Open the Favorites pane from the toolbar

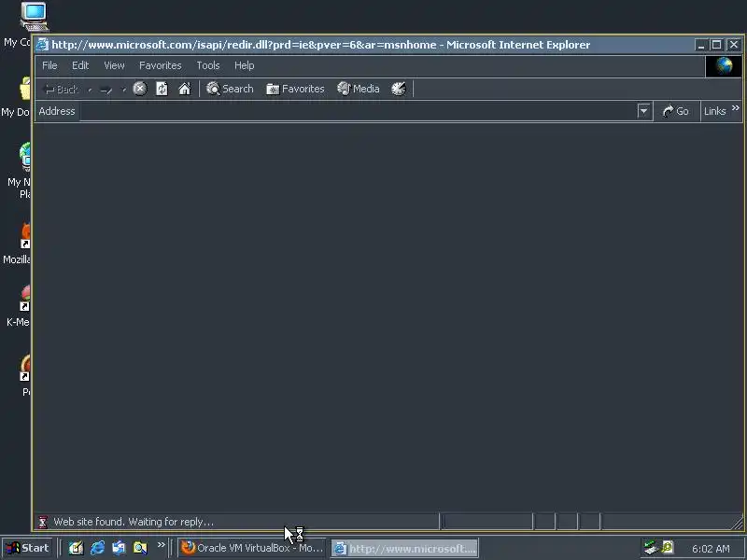[x=295, y=89]
